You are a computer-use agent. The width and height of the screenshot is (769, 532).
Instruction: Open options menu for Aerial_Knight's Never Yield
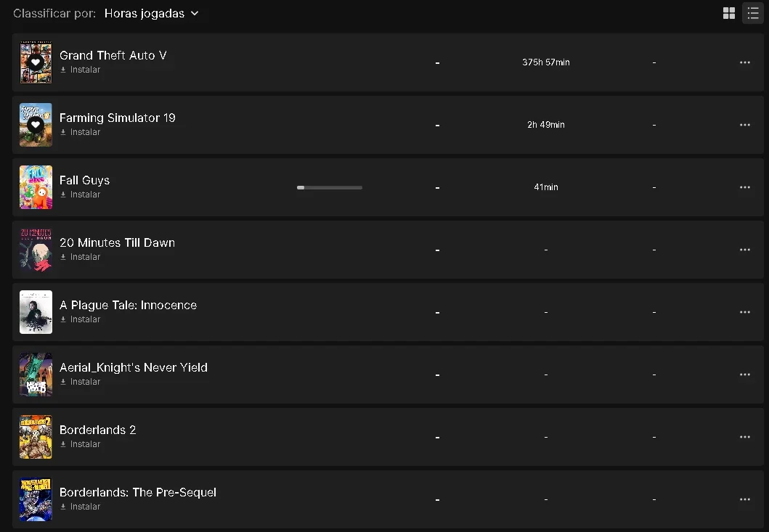pos(744,375)
